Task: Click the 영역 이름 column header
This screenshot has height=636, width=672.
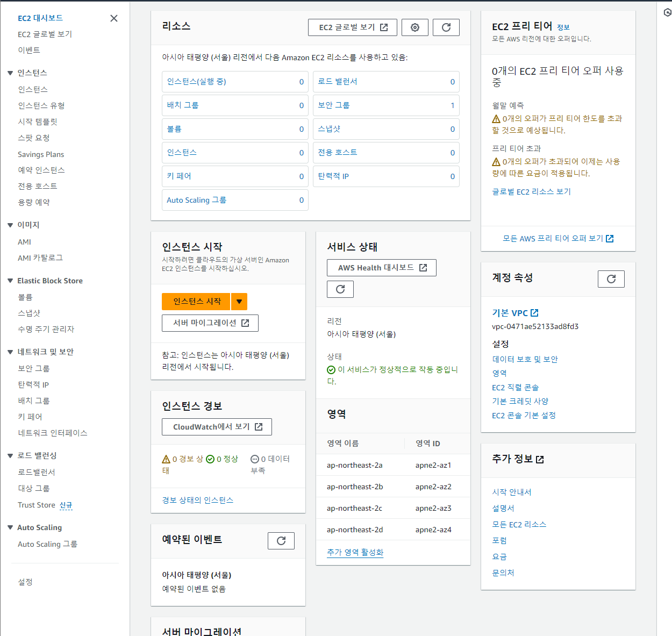Action: 343,444
